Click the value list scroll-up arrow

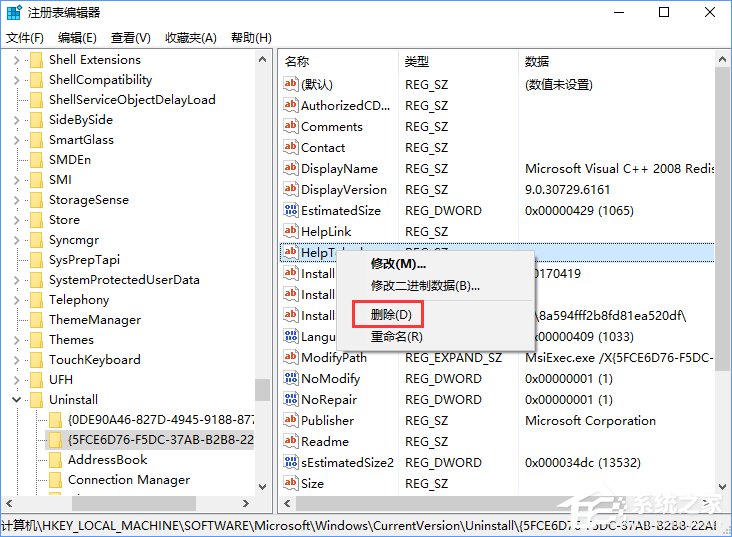click(722, 59)
